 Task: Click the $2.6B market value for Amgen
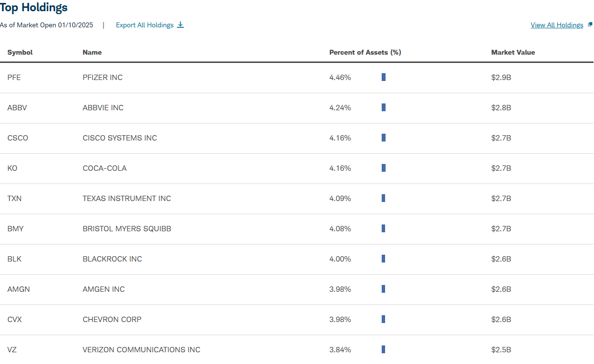pos(501,289)
